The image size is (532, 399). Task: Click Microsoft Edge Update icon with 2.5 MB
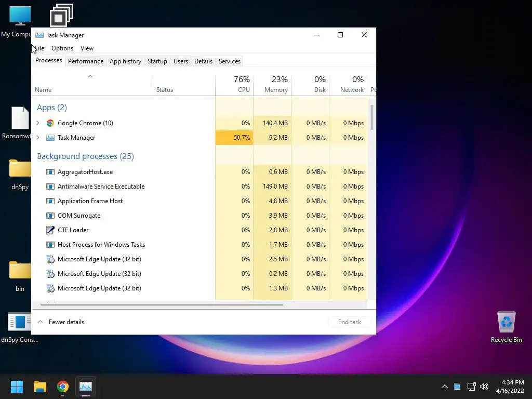[x=50, y=259]
